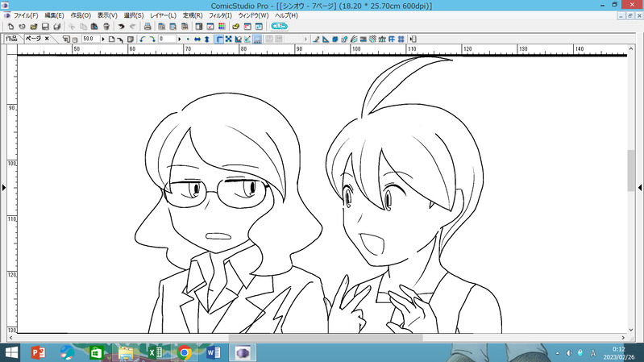Click the four-squares grid snap icon

click(401, 39)
